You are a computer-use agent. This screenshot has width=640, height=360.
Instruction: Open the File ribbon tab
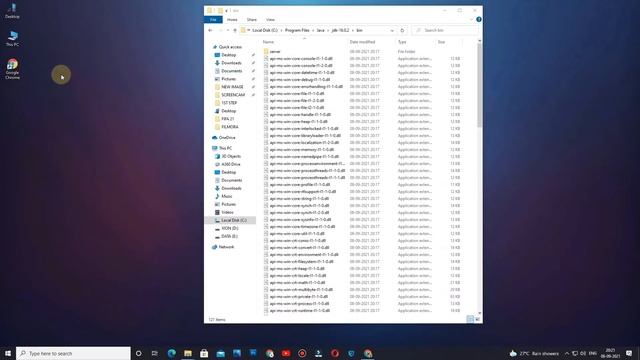pos(213,20)
